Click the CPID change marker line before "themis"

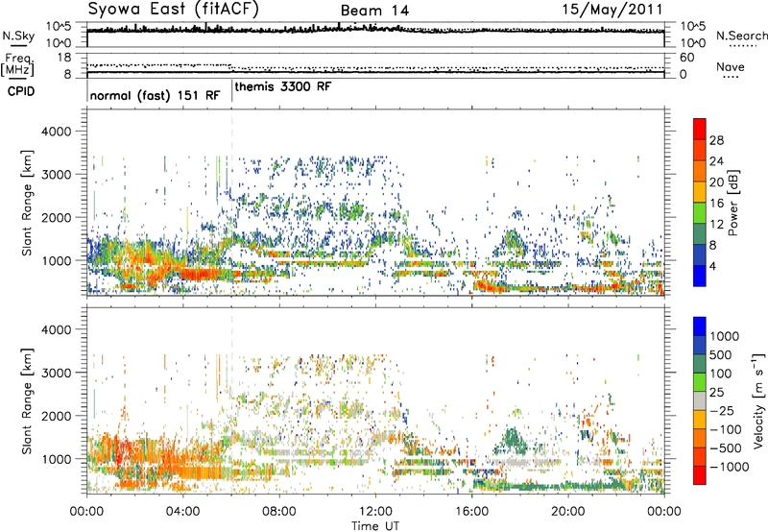click(232, 91)
